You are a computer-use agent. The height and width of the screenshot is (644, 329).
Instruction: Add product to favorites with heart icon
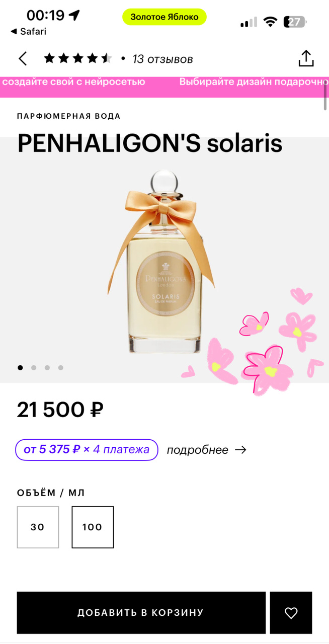tap(291, 613)
